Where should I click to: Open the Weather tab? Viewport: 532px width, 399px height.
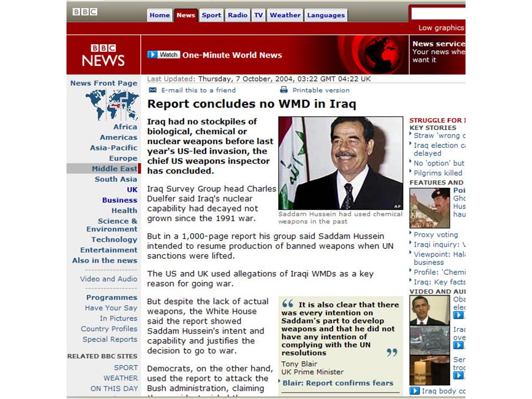[285, 16]
